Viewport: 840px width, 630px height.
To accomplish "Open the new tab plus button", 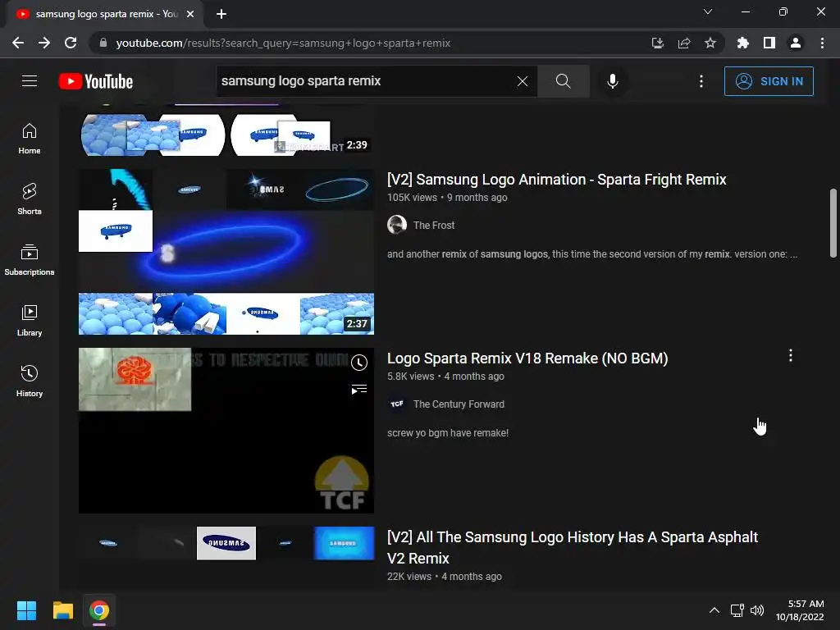I will [x=221, y=14].
